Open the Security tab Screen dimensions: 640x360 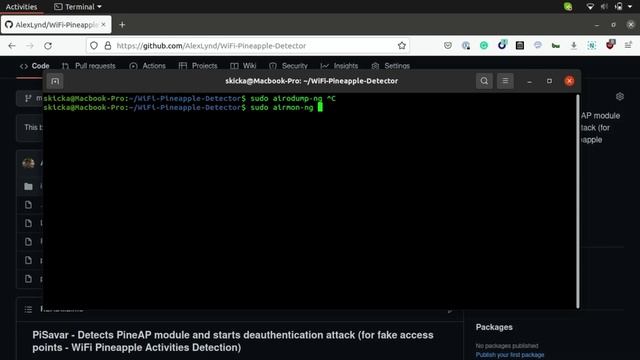click(x=288, y=66)
